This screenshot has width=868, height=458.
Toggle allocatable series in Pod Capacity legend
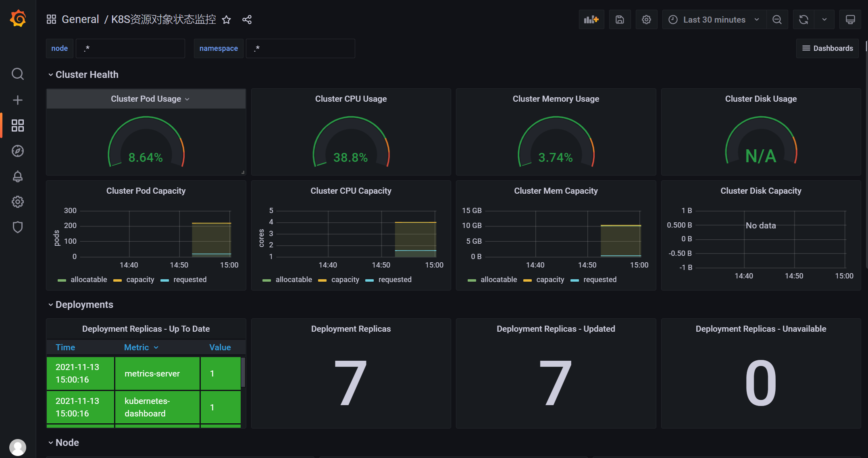click(88, 280)
